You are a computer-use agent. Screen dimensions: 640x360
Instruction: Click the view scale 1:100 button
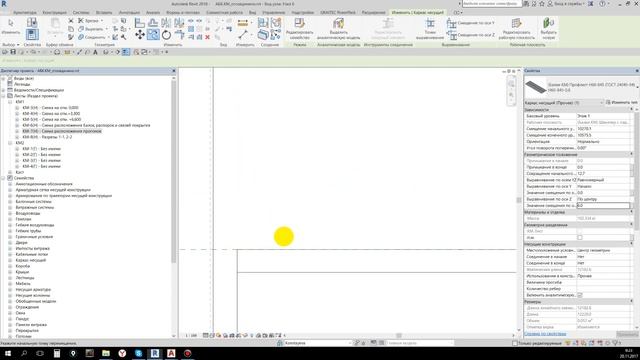pyautogui.click(x=191, y=336)
